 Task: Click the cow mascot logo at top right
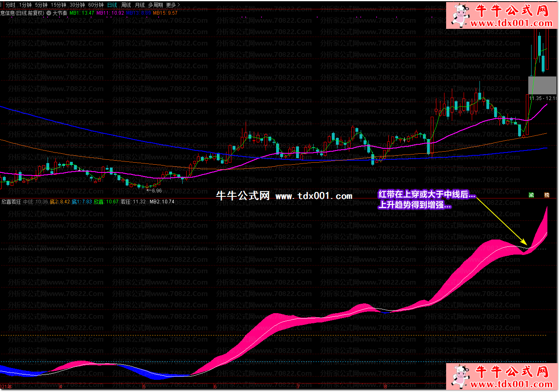tap(460, 15)
